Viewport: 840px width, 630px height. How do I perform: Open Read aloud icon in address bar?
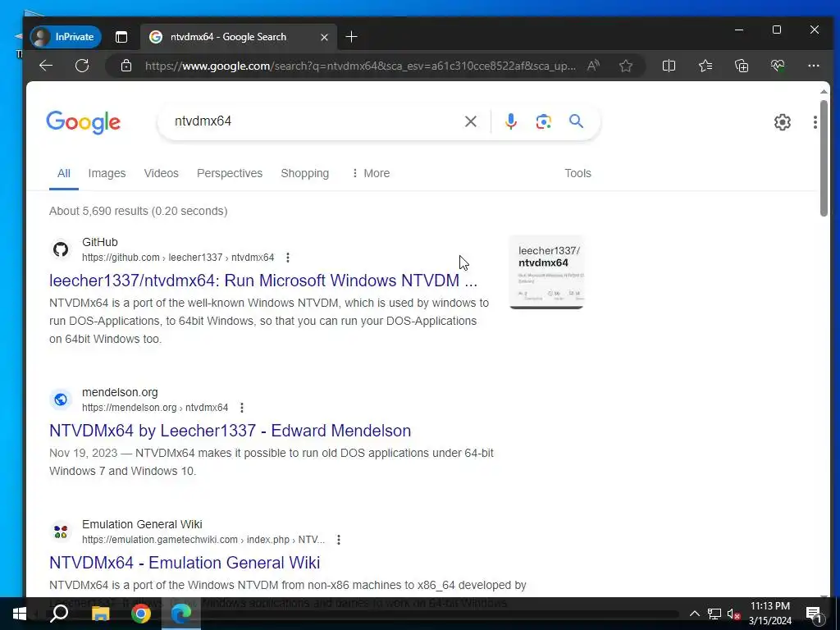(593, 66)
